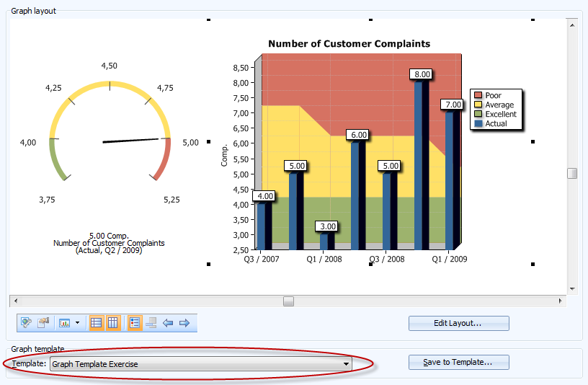This screenshot has height=385, width=588.
Task: Click the second toolbar properties sheet icon
Action: (43, 323)
